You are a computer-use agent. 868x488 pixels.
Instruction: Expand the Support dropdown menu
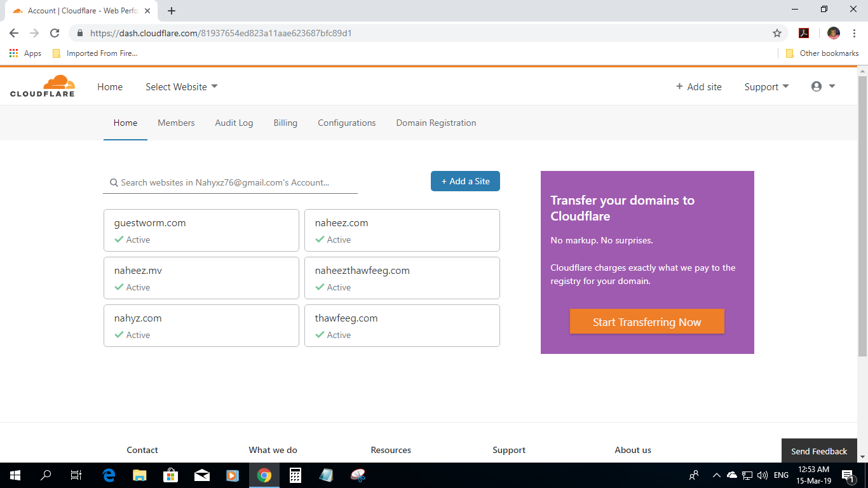tap(766, 87)
